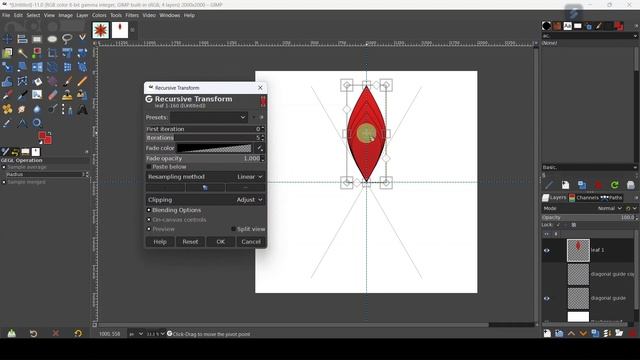
Task: Open the Edit menu
Action: (x=18, y=15)
